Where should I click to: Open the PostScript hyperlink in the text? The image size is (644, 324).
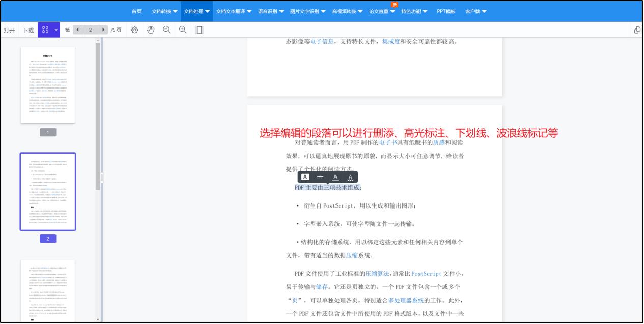tap(427, 275)
